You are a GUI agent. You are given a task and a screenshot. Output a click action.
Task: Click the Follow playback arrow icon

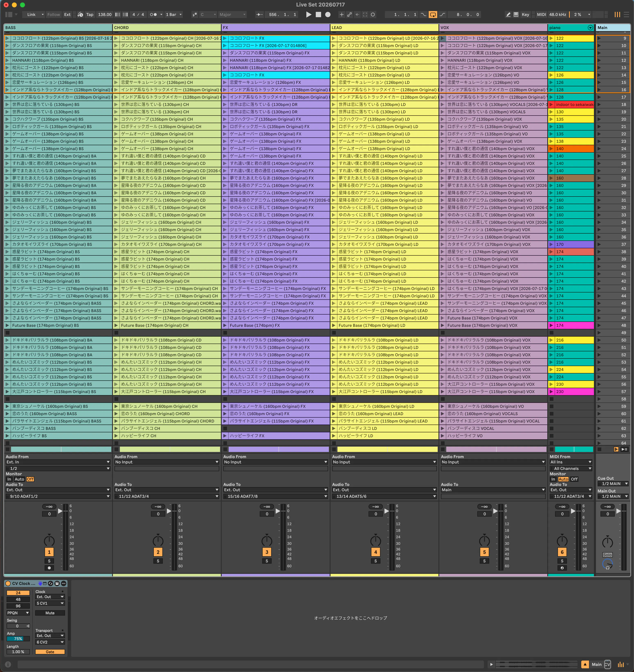259,15
